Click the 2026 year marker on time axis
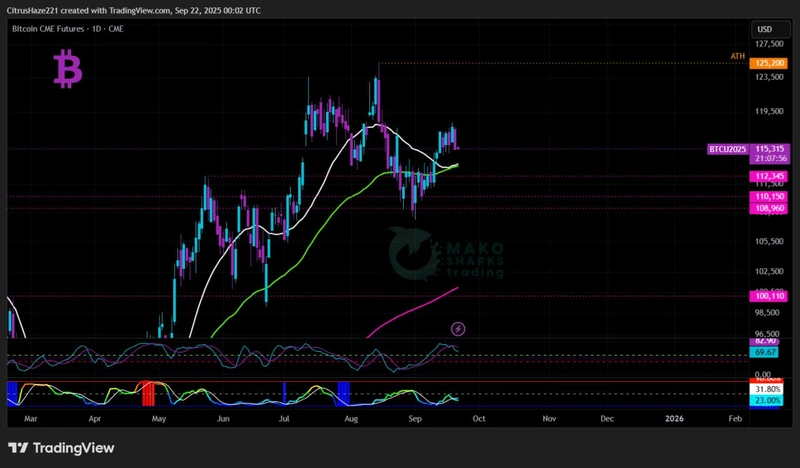The image size is (800, 468). pos(676,421)
